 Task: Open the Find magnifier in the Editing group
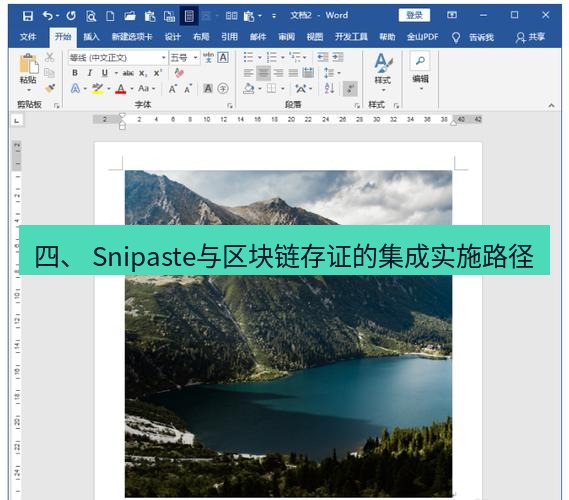[420, 61]
